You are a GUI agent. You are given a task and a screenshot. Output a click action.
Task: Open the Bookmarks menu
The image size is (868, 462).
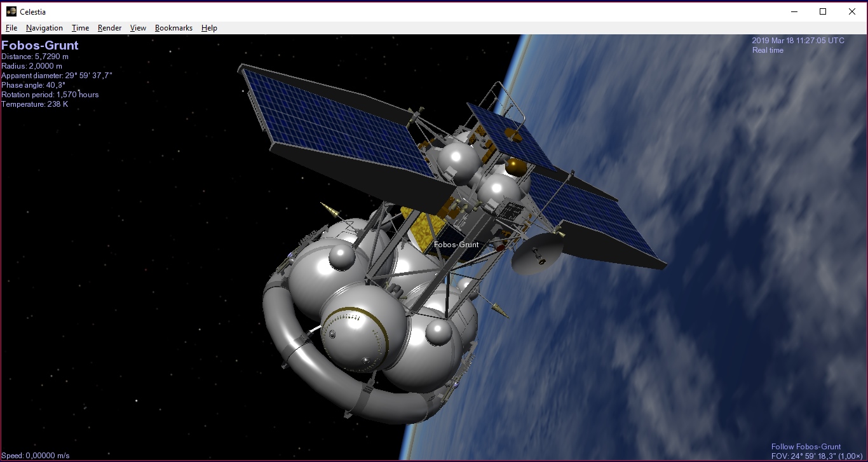tap(173, 28)
